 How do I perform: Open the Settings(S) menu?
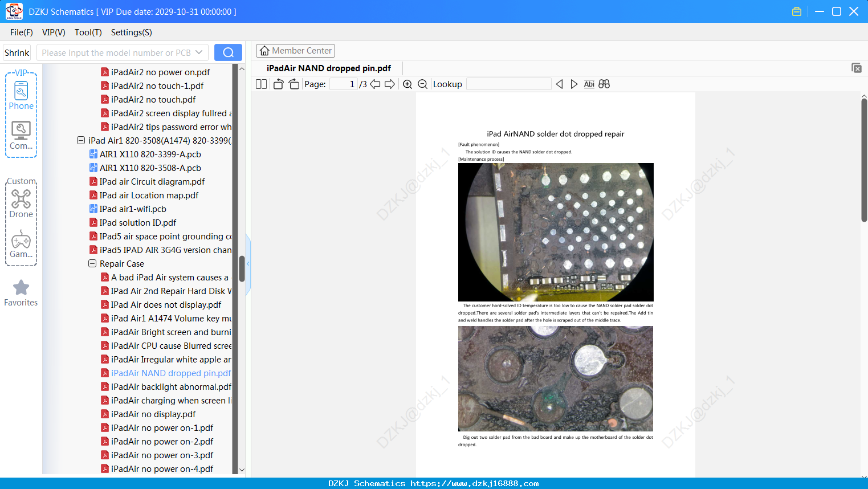coord(132,32)
